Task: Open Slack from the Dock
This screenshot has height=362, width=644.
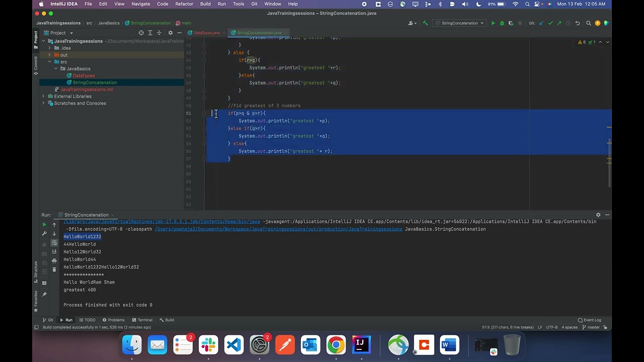Action: point(208,345)
